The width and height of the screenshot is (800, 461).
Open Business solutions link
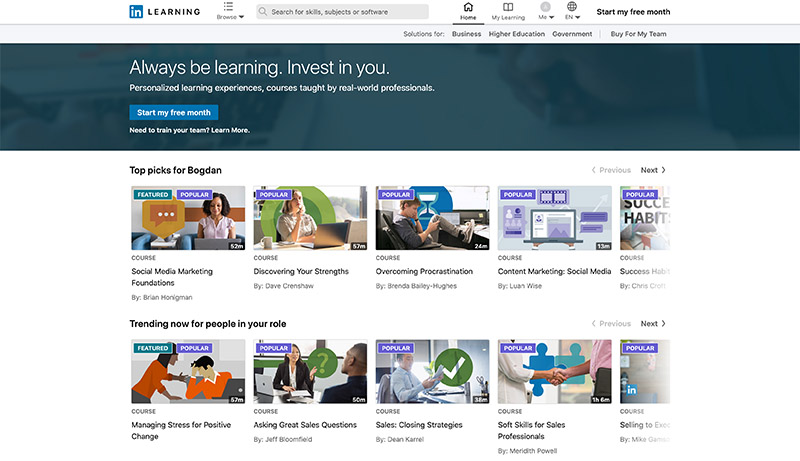466,34
